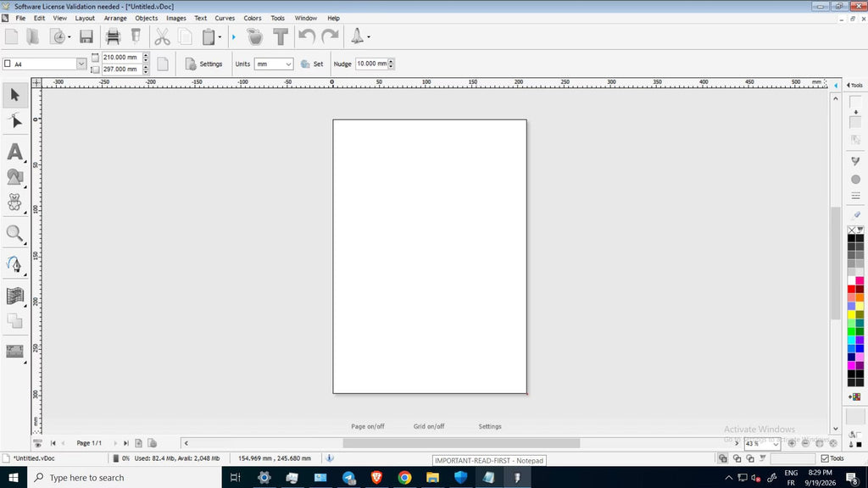Image resolution: width=868 pixels, height=488 pixels.
Task: Select the flag distortion tool
Action: click(15, 296)
